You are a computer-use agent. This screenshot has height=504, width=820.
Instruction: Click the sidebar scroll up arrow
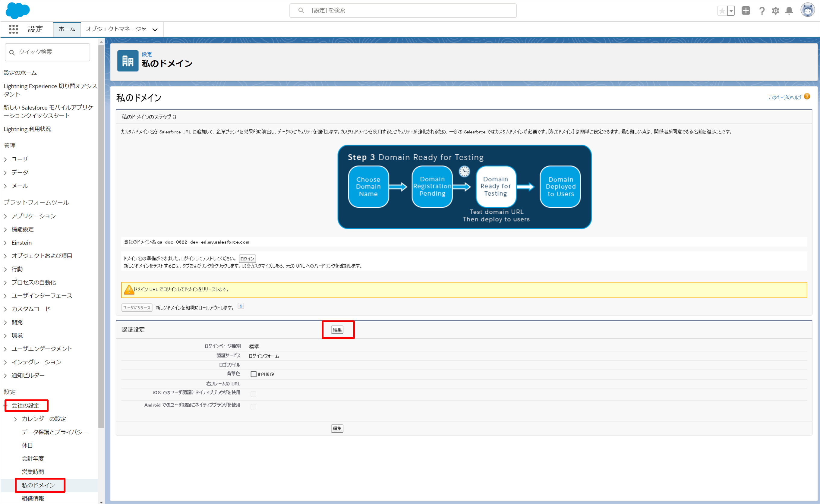(101, 42)
